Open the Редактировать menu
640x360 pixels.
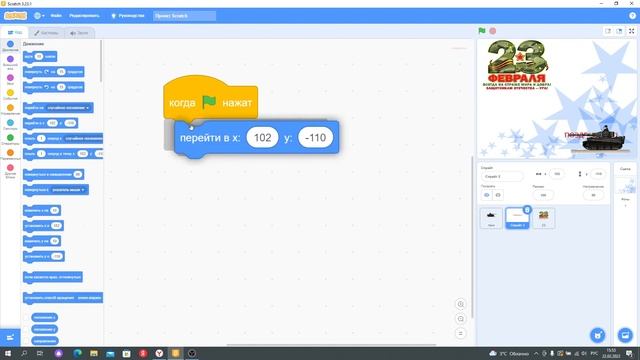pos(84,16)
